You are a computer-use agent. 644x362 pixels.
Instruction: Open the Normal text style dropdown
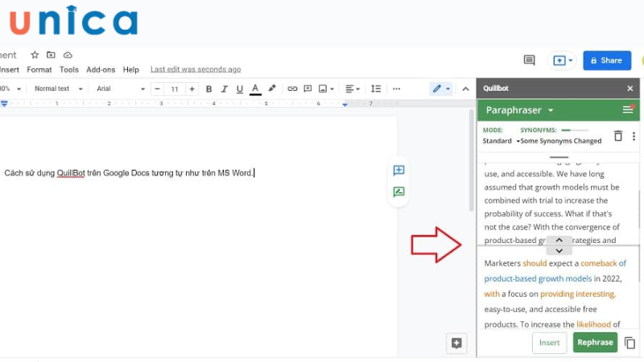pyautogui.click(x=58, y=88)
